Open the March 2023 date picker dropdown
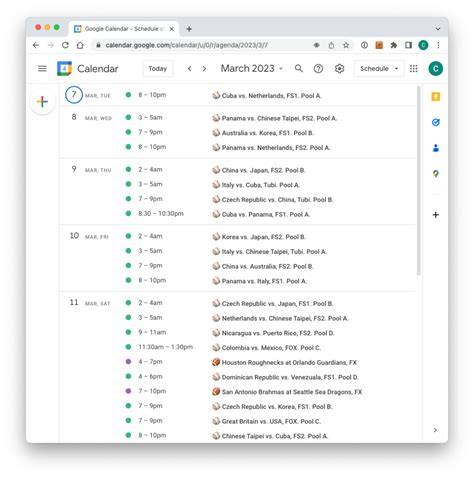 pyautogui.click(x=252, y=69)
